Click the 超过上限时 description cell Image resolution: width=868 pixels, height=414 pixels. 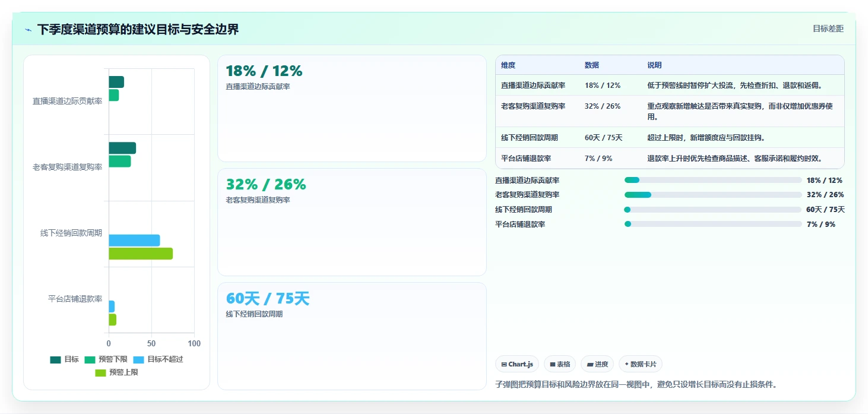pyautogui.click(x=707, y=138)
